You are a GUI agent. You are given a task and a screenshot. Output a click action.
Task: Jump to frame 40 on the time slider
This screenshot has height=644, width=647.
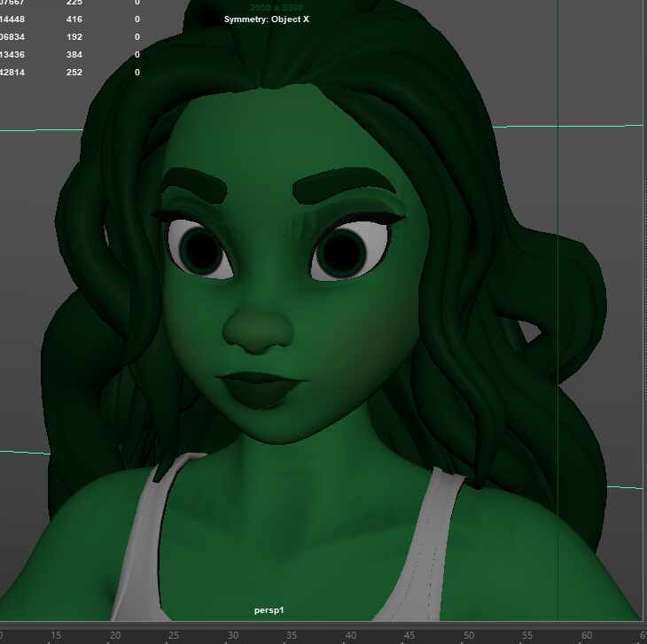(x=350, y=635)
